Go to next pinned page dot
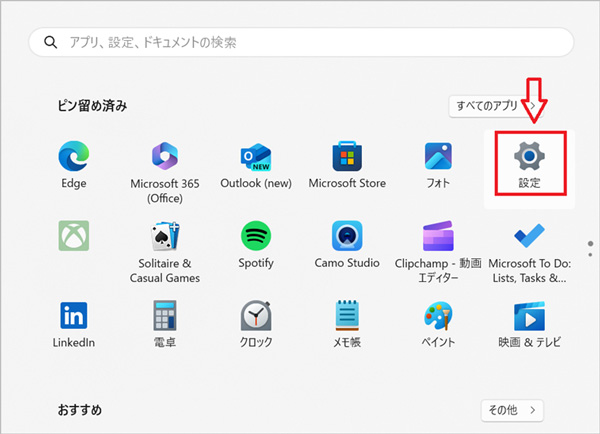This screenshot has height=434, width=600. click(x=590, y=255)
